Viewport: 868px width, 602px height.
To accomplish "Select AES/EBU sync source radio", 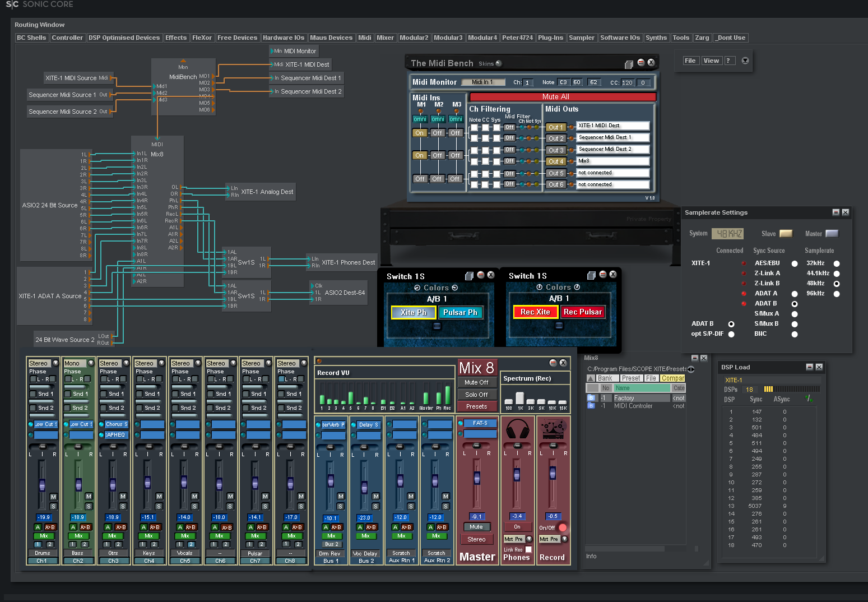I will coord(795,263).
